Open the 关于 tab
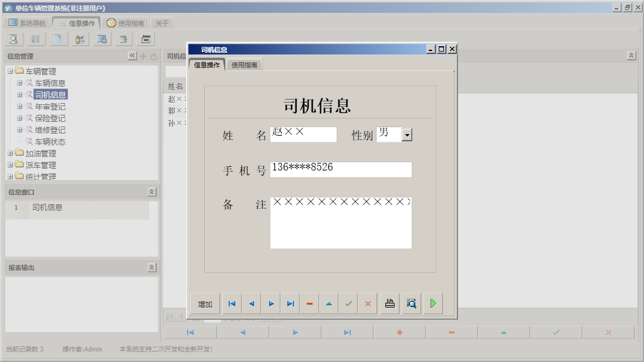 162,23
